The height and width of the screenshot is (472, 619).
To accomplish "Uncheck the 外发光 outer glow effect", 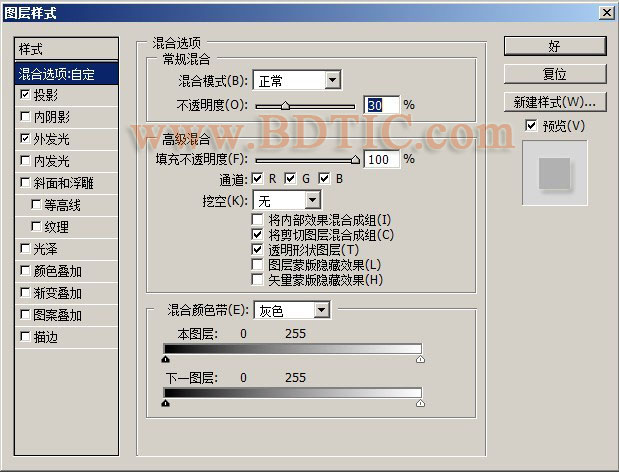I will click(x=25, y=139).
